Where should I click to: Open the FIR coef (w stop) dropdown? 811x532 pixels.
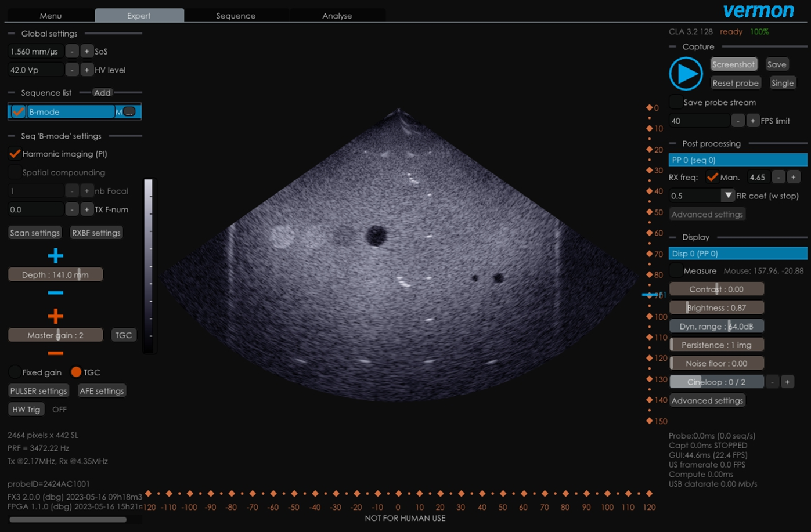point(728,196)
